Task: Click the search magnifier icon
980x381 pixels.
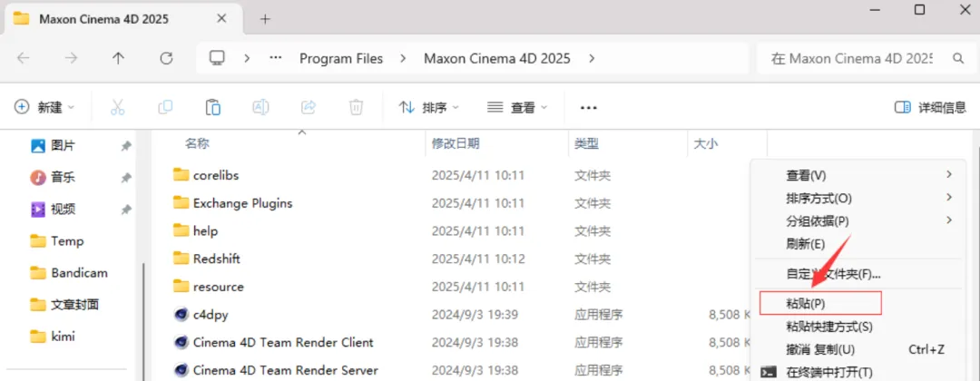Action: 957,58
